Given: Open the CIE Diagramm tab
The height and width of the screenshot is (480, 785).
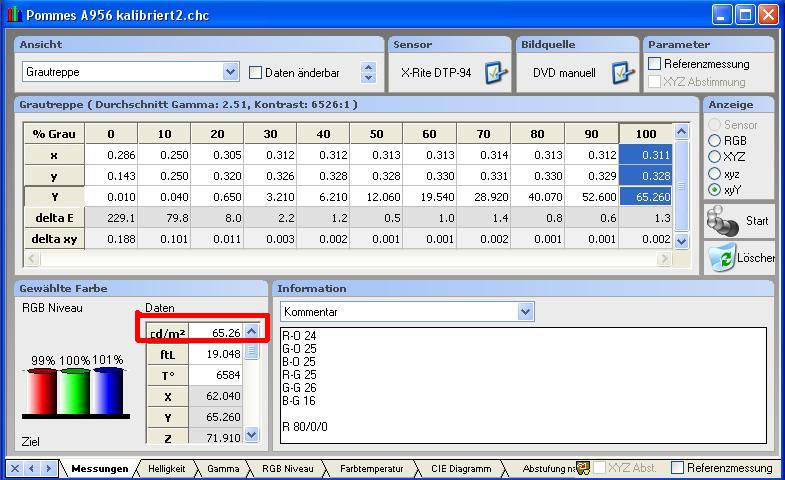Looking at the screenshot, I should point(461,468).
